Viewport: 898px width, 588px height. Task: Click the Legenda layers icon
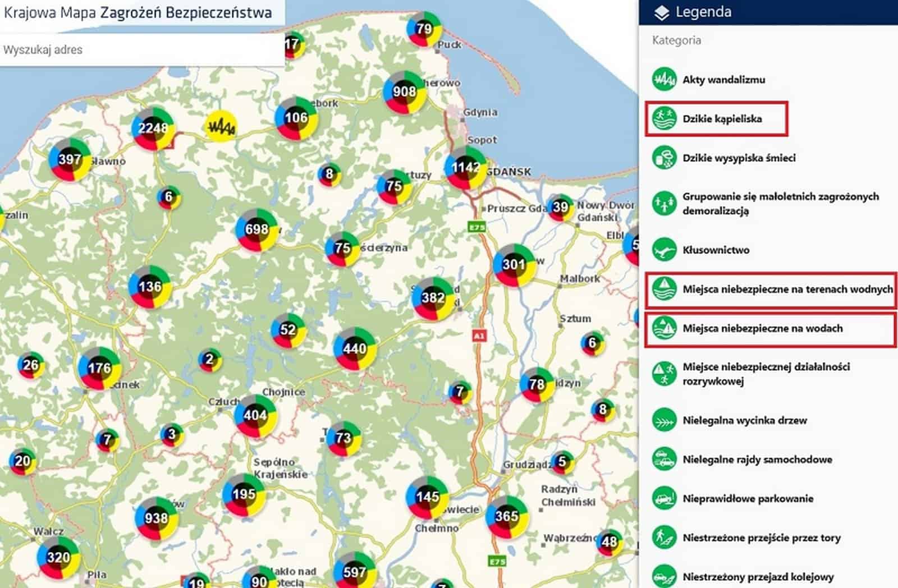[x=662, y=12]
